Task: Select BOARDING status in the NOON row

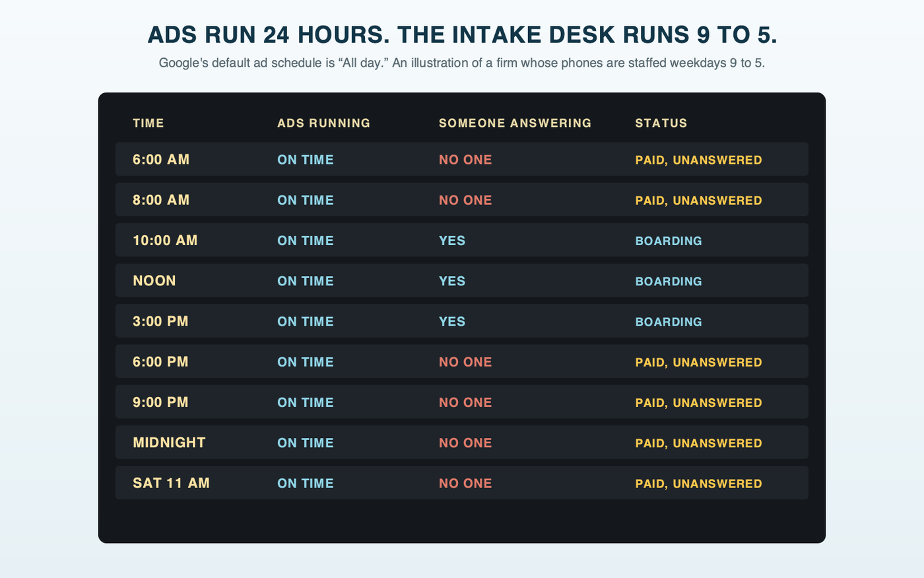Action: pyautogui.click(x=669, y=281)
